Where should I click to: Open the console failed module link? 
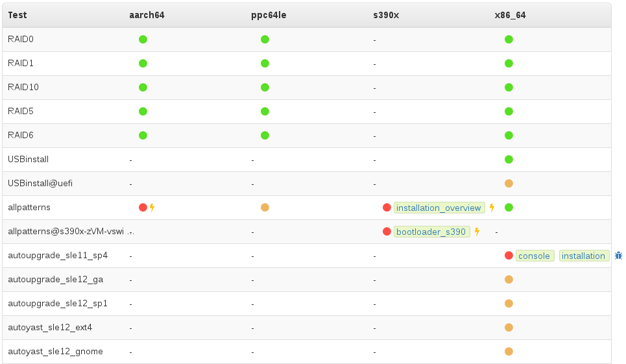(535, 256)
